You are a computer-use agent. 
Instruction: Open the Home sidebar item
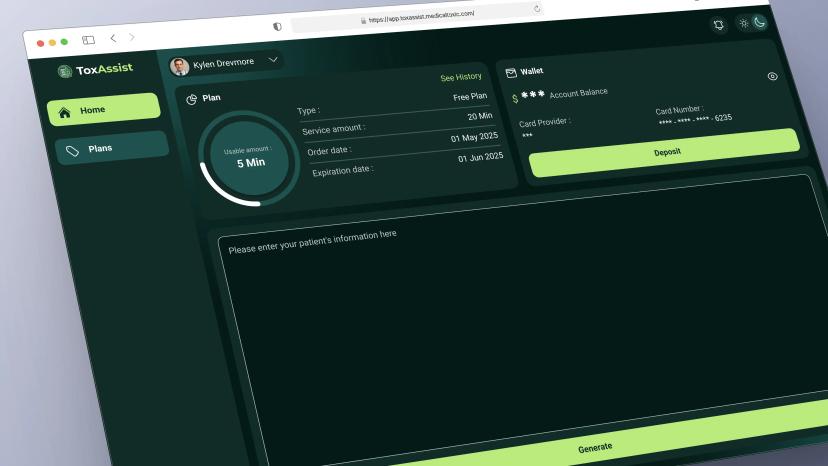click(x=104, y=109)
